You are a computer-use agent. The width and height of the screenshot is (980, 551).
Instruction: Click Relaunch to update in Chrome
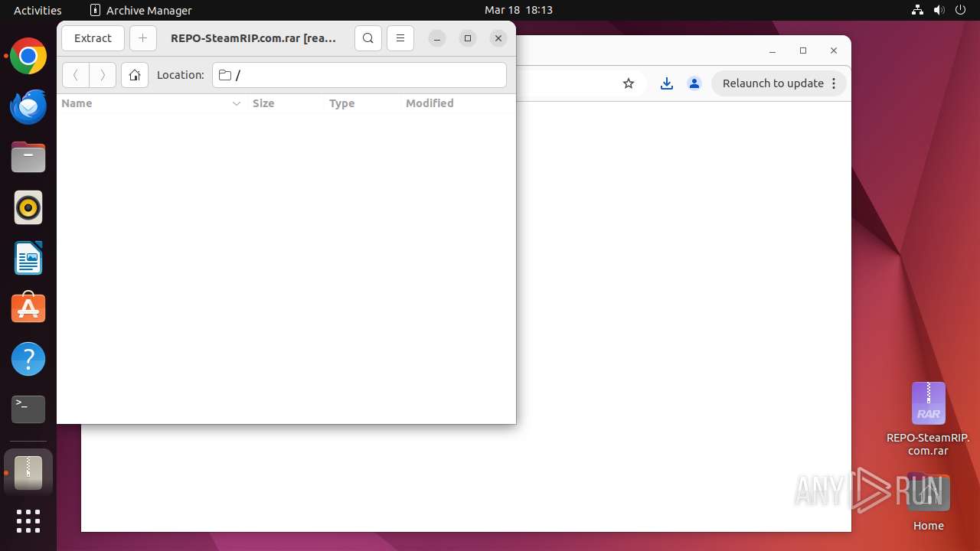point(779,83)
